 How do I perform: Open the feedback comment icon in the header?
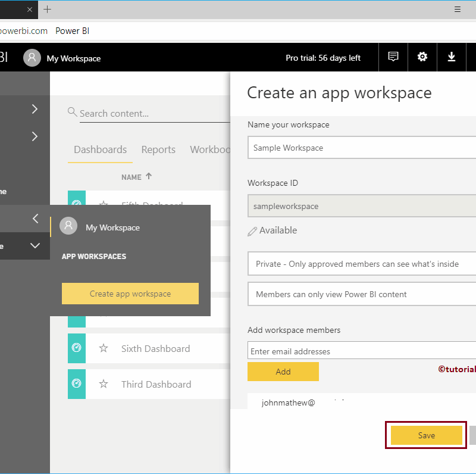[393, 57]
